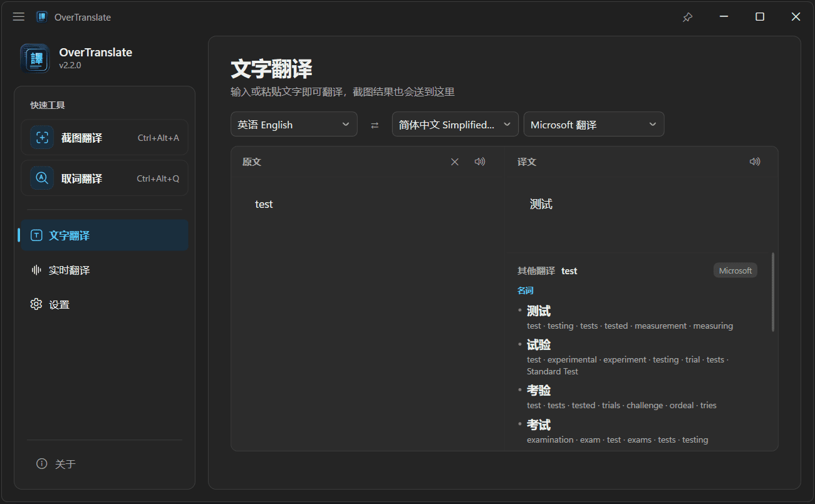Play audio of the translated text
This screenshot has height=504, width=815.
(x=755, y=162)
